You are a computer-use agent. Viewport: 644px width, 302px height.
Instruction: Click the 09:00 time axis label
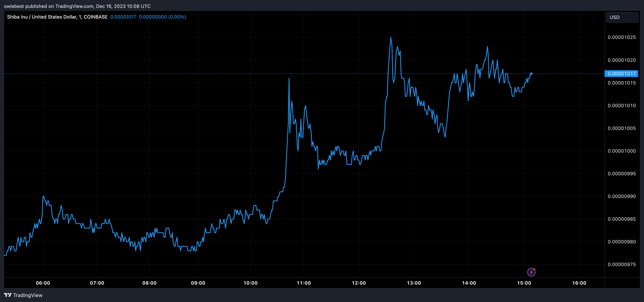pos(198,283)
